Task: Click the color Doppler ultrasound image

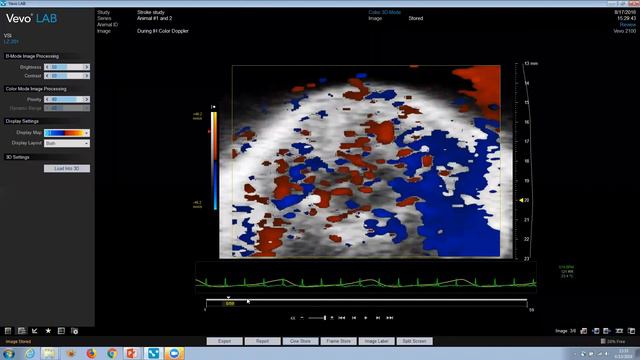Action: pyautogui.click(x=366, y=161)
